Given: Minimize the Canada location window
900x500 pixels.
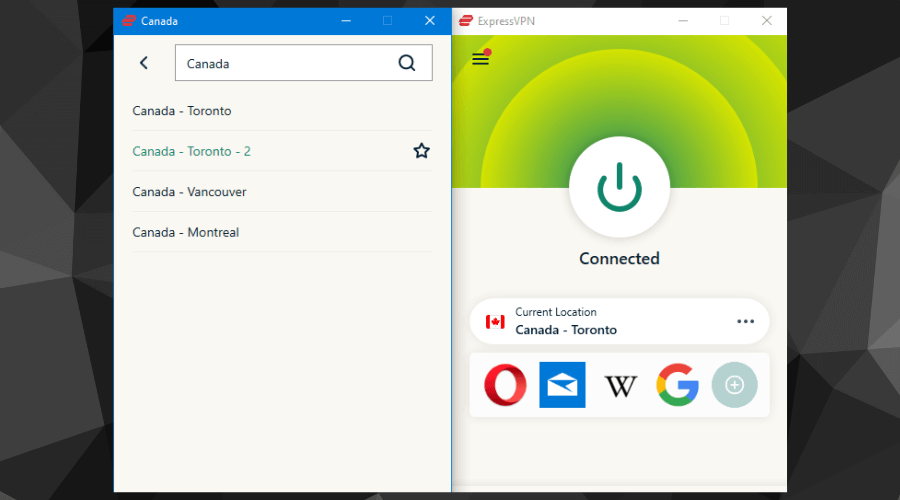Looking at the screenshot, I should 346,21.
